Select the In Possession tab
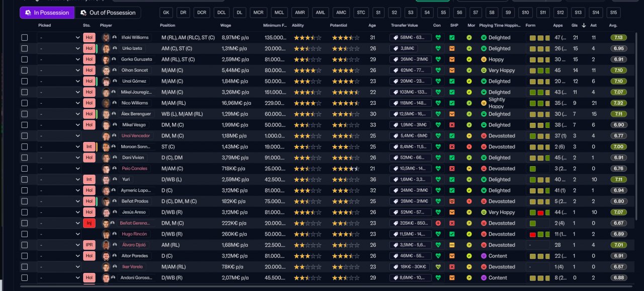The image size is (644, 291). [47, 13]
